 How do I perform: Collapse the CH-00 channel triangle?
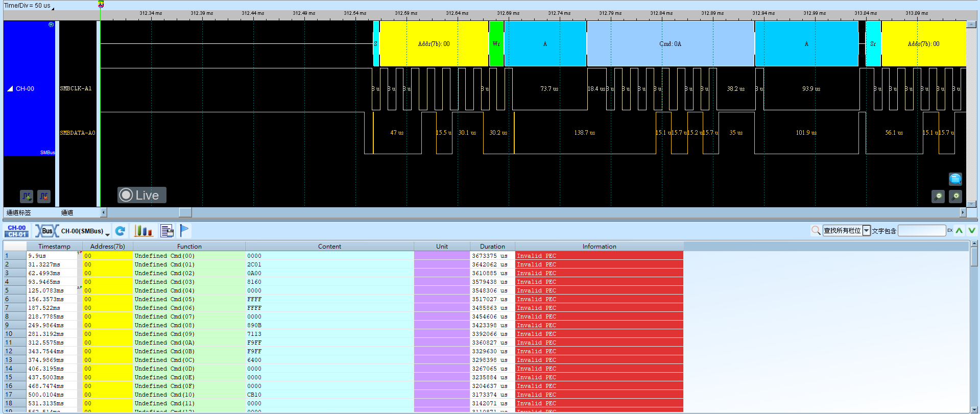(x=10, y=89)
